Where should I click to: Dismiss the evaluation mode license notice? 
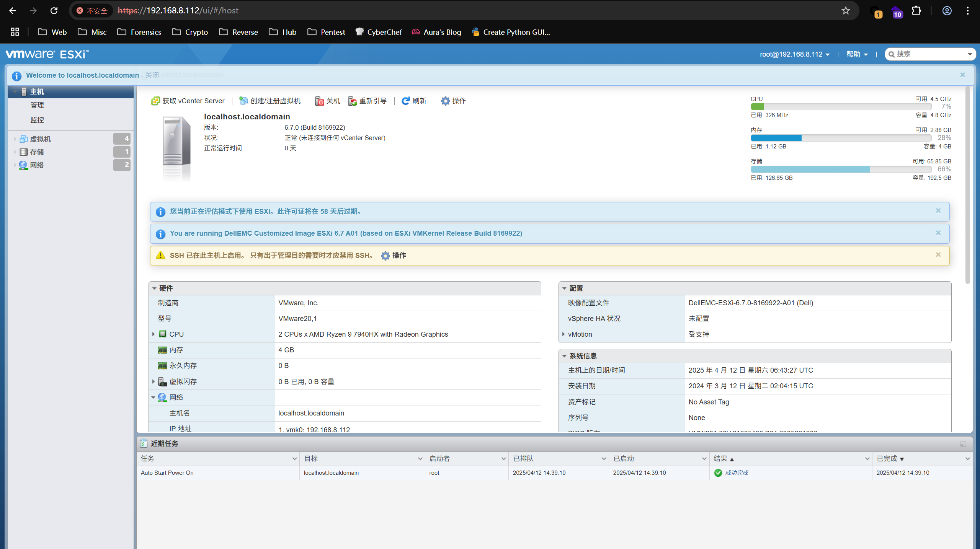(938, 211)
